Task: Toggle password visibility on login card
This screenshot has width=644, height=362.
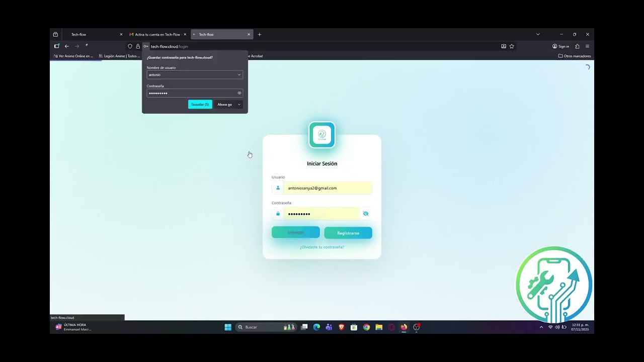Action: tap(366, 214)
